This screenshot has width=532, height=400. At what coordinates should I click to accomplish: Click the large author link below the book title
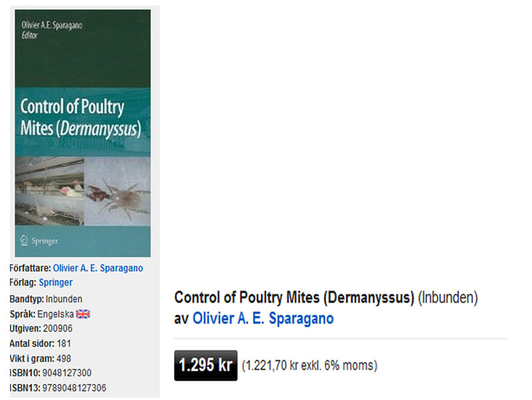[x=263, y=319]
